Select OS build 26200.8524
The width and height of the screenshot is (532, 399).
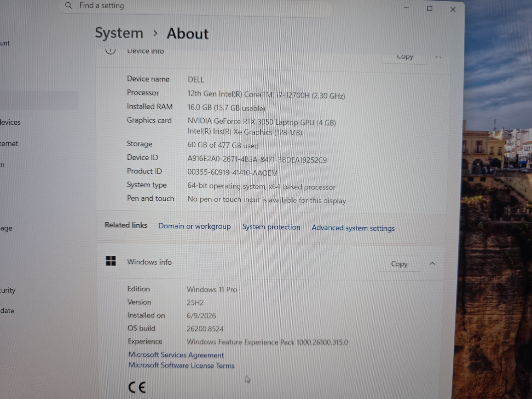(x=205, y=329)
